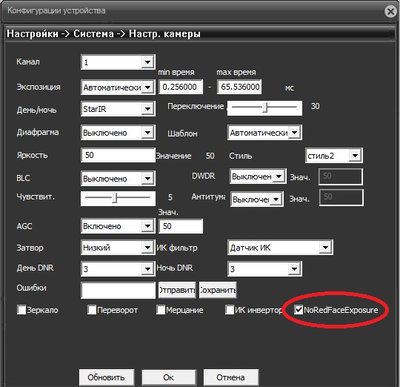The image size is (400, 387).
Task: Confirm settings with the Ок button
Action: [x=169, y=377]
